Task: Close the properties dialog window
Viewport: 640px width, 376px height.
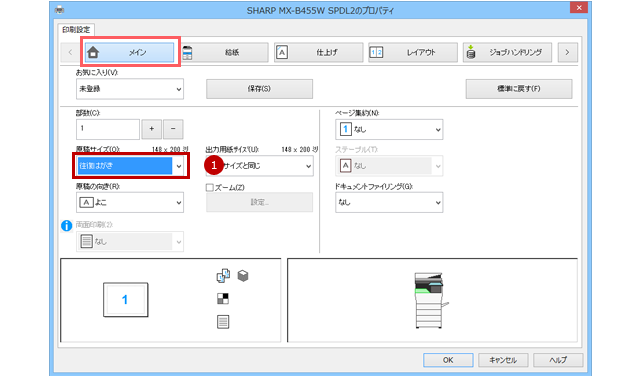Action: tap(579, 8)
